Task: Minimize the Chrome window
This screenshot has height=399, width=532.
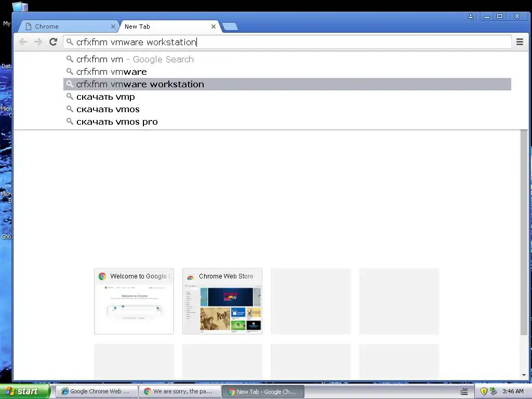Action: (486, 16)
